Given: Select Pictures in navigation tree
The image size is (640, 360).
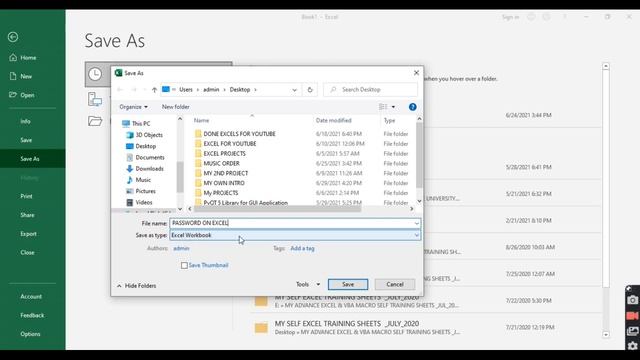Looking at the screenshot, I should click(x=141, y=191).
